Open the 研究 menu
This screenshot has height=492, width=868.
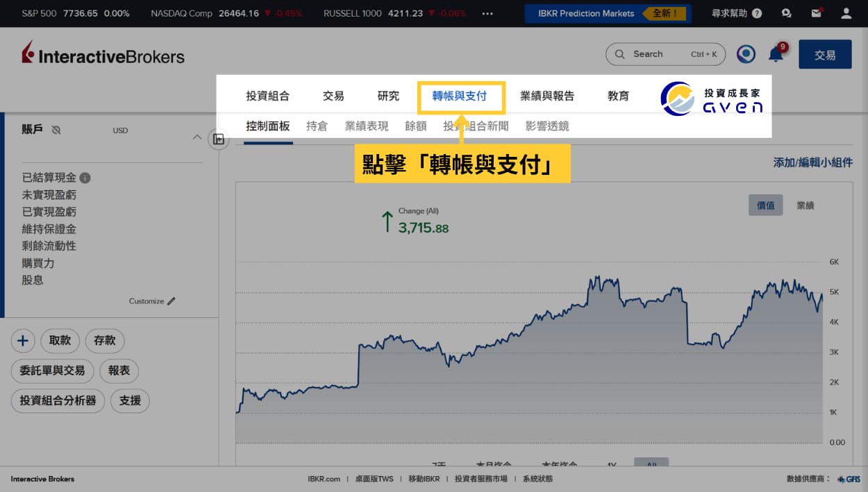tap(388, 96)
